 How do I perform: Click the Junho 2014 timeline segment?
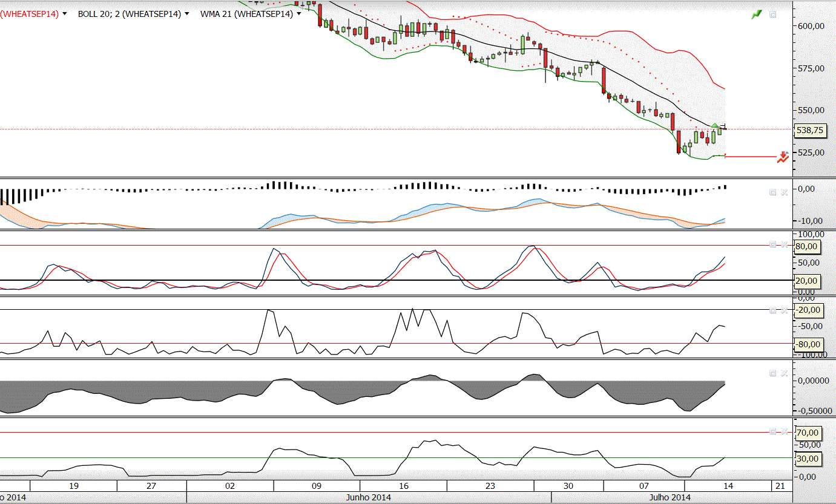click(368, 497)
